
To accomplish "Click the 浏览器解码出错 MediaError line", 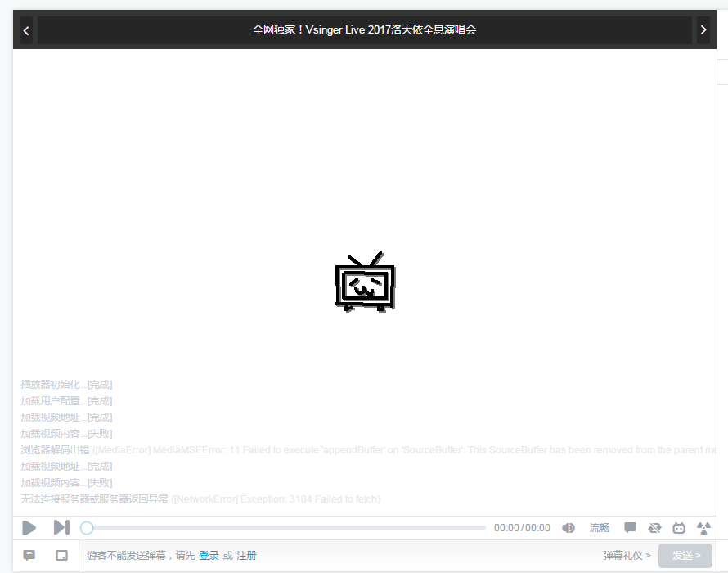I will click(368, 450).
